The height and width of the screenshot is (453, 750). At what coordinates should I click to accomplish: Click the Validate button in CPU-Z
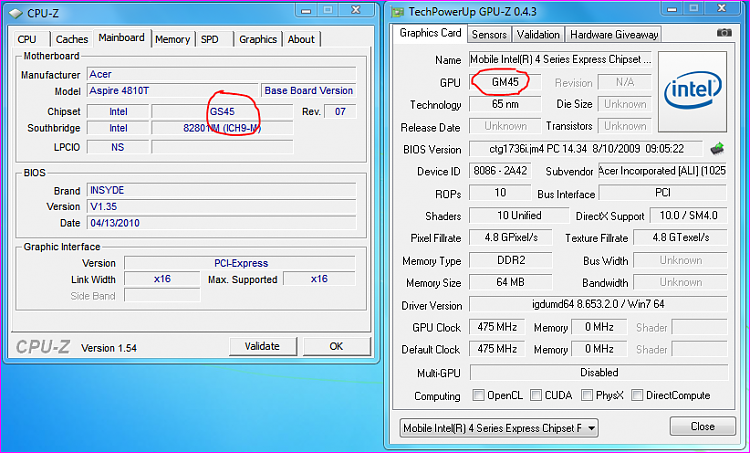pyautogui.click(x=262, y=346)
